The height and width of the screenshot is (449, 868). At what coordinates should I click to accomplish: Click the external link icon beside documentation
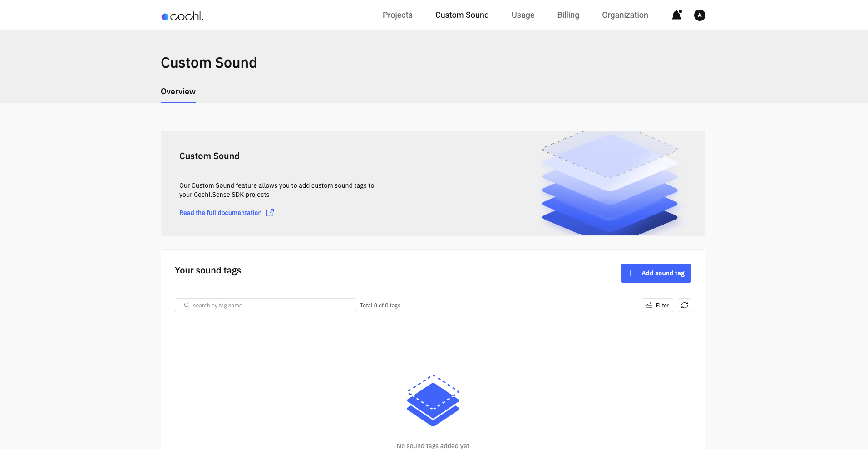tap(270, 213)
